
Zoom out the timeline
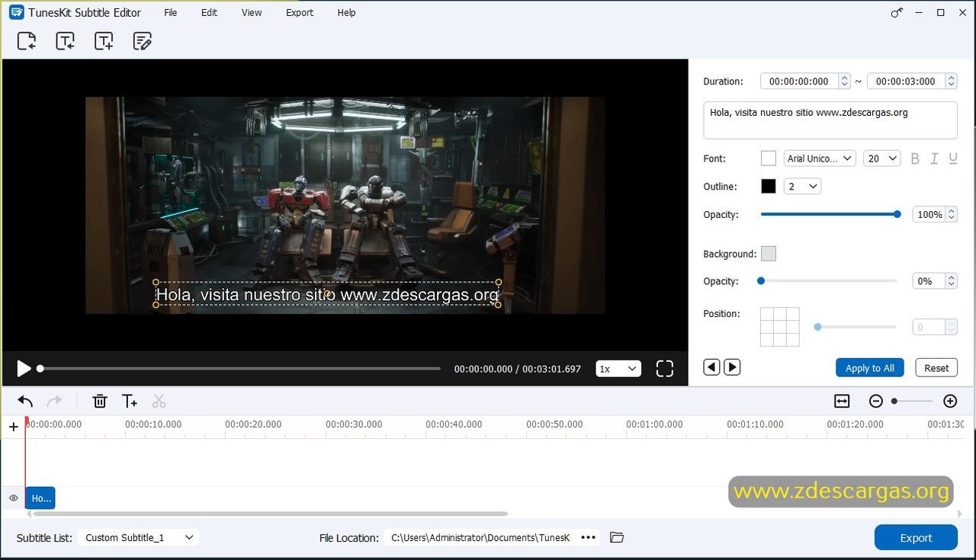pos(876,401)
